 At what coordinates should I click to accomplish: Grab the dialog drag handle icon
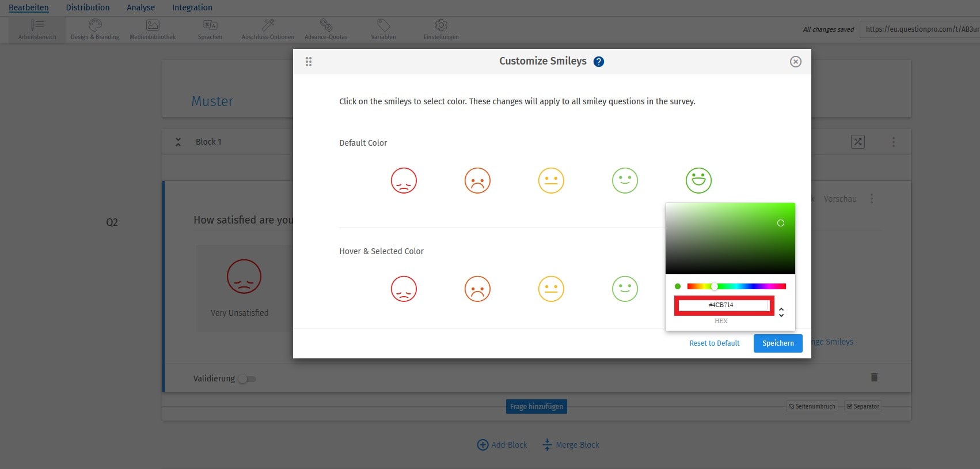[x=309, y=62]
